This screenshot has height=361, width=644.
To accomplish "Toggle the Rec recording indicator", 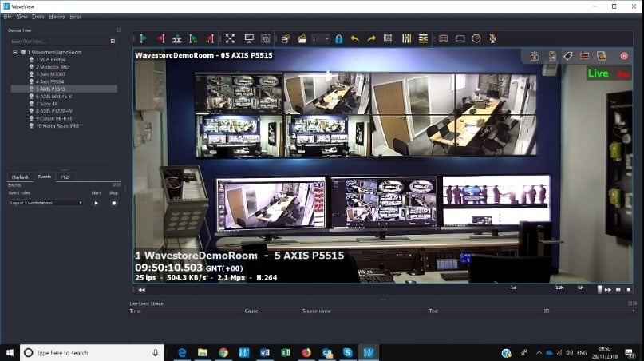I will 623,74.
